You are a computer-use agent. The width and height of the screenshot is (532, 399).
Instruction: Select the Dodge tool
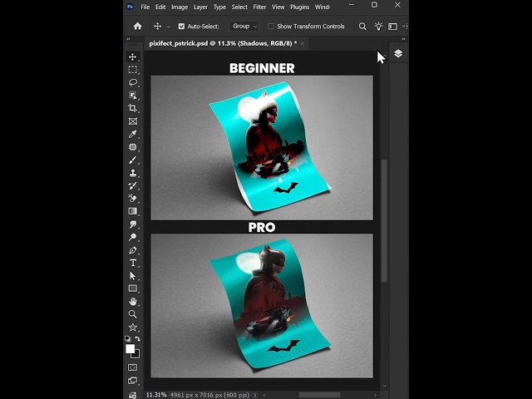click(x=133, y=237)
